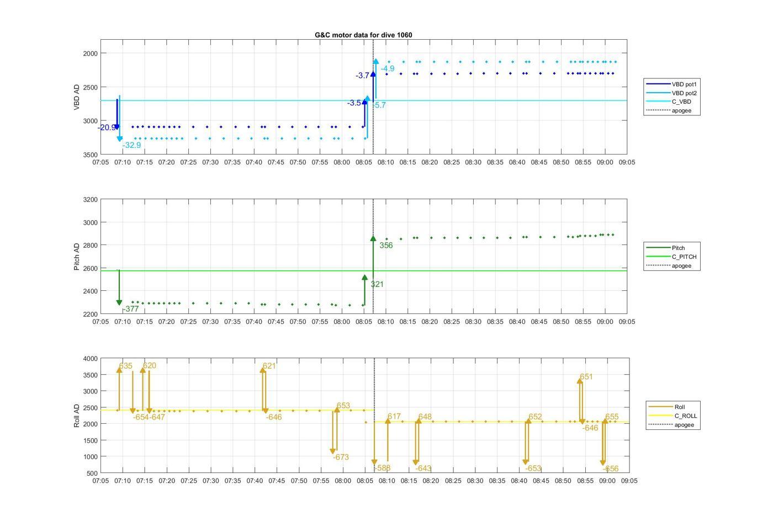Click the "2800" tick on the Pitch axis

[x=90, y=246]
